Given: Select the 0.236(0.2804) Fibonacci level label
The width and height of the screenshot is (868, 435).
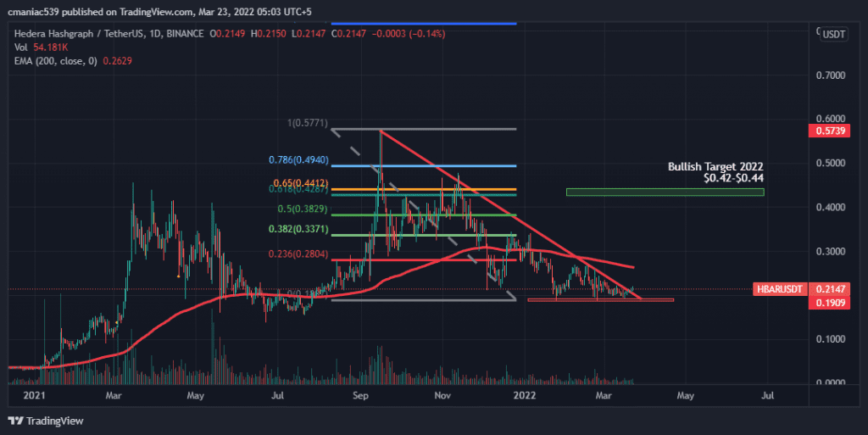Looking at the screenshot, I should [298, 254].
